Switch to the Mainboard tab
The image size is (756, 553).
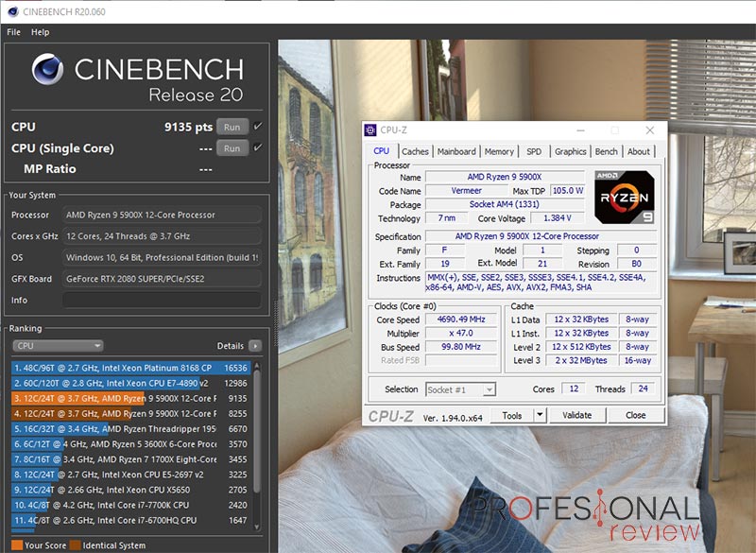456,151
